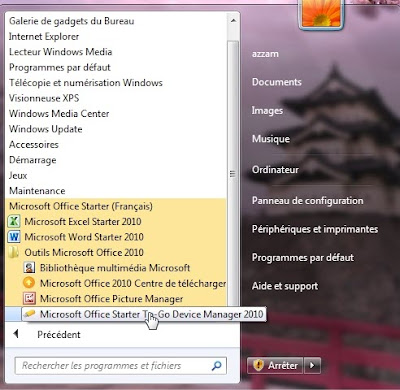Collapse the Microsoft Office Starter (Français) folder
This screenshot has height=390, width=400.
tap(81, 206)
